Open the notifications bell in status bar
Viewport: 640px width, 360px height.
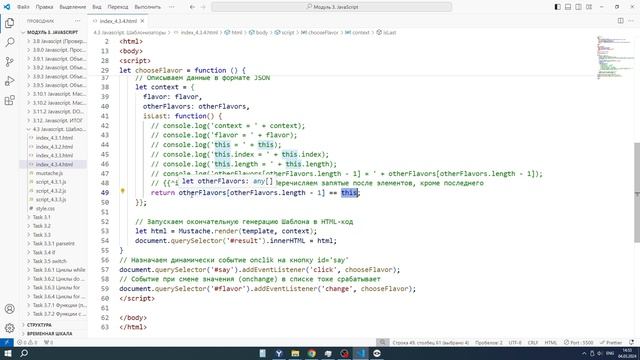click(631, 342)
